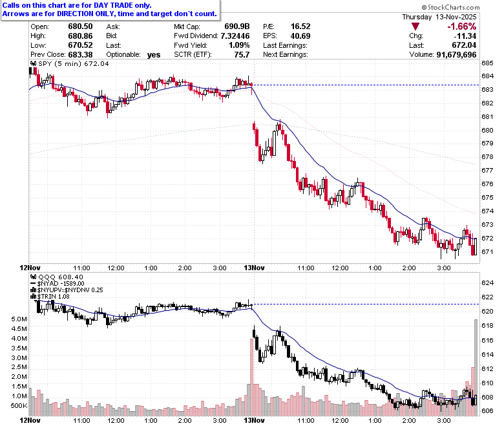Click the blue dashed previous-close line on the SPY chart
This screenshot has width=504, height=426.
(366, 85)
